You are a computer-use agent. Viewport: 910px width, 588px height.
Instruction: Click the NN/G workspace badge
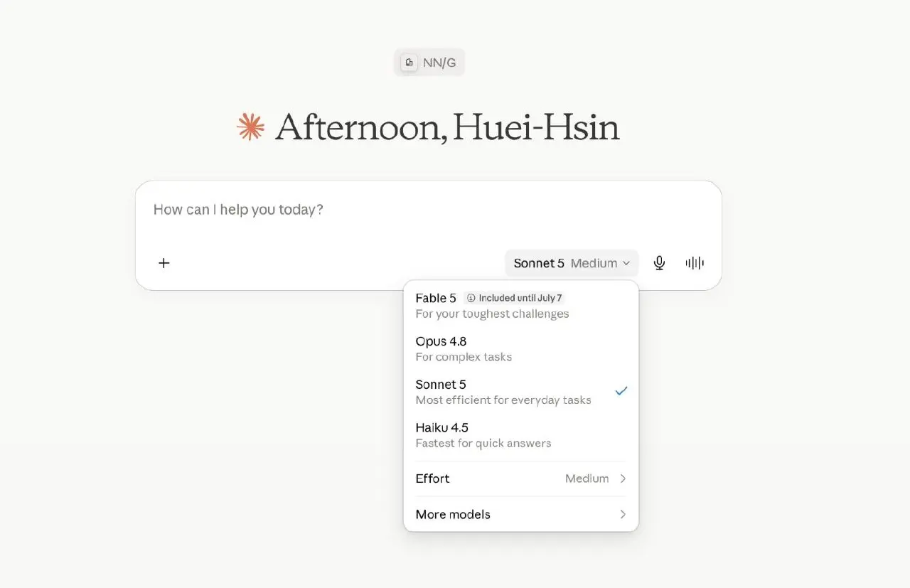[429, 63]
